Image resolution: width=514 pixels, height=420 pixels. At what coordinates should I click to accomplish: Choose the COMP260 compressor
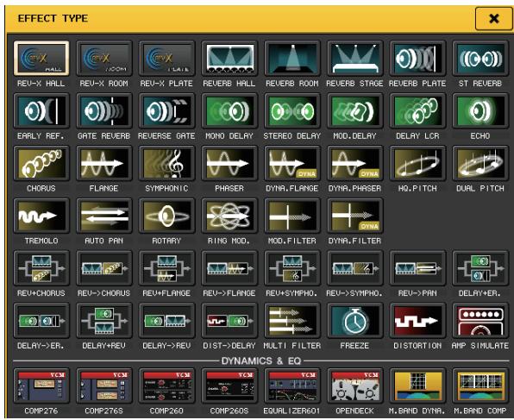pos(166,386)
